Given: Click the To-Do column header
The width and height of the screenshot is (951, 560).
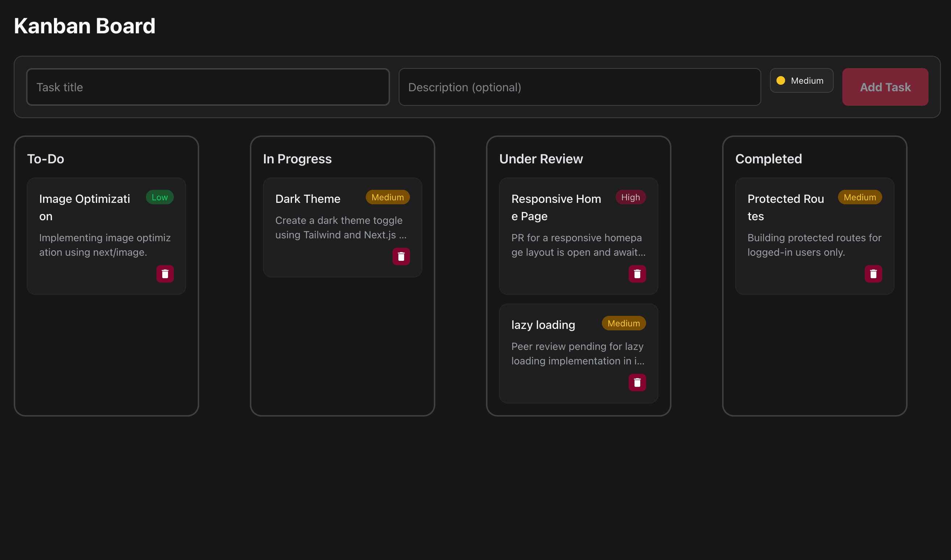Looking at the screenshot, I should click(46, 159).
